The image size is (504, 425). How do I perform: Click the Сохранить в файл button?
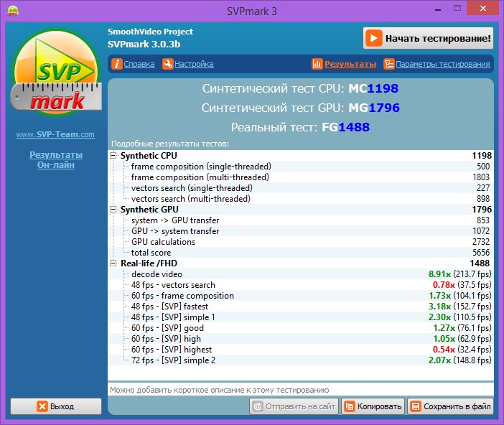pos(450,406)
